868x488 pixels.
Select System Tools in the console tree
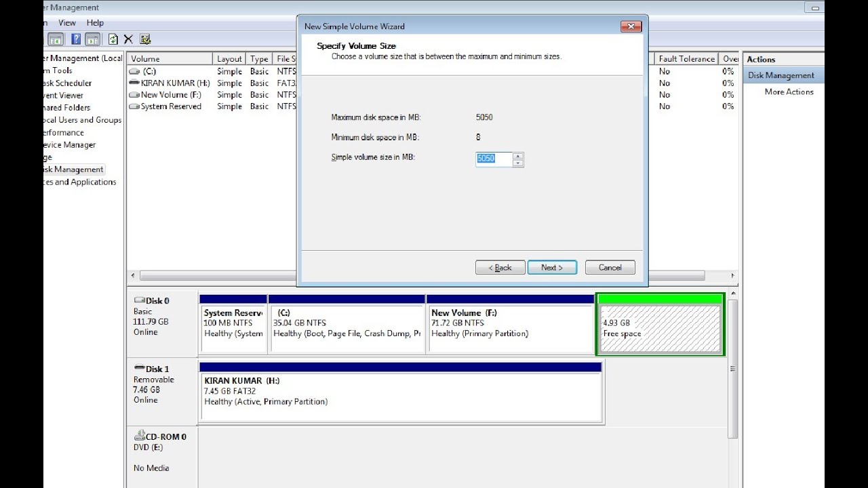(x=58, y=70)
